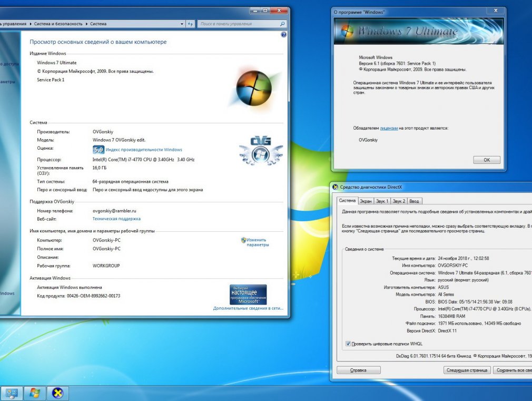The height and width of the screenshot is (401, 532).
Task: Switch to the Звук 1 tab
Action: [x=382, y=201]
